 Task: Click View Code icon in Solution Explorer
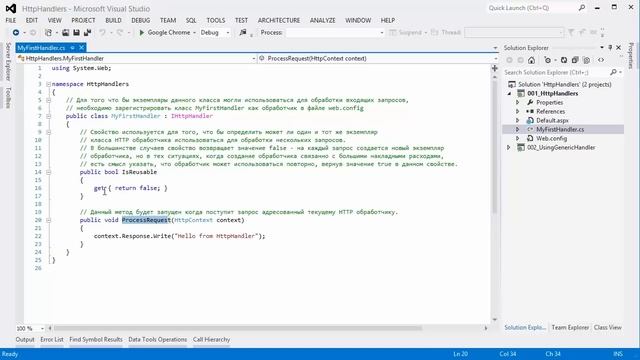click(x=601, y=60)
